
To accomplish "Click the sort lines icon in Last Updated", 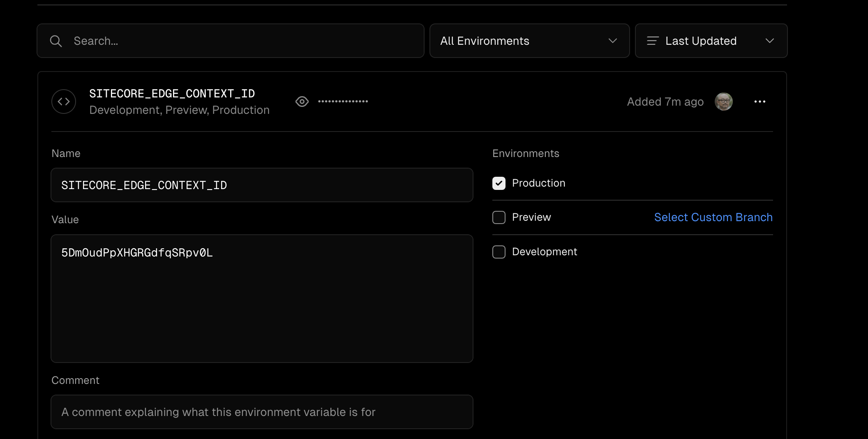I will tap(653, 41).
